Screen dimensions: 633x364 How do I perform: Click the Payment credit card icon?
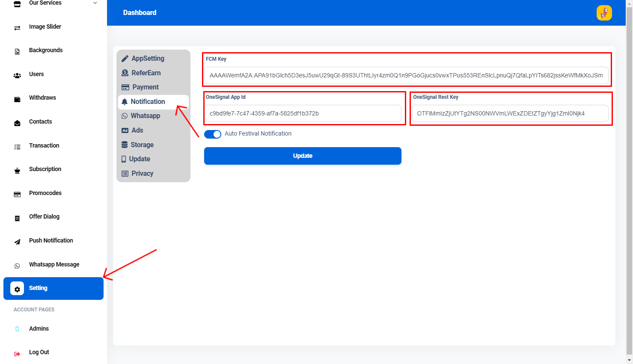point(125,87)
